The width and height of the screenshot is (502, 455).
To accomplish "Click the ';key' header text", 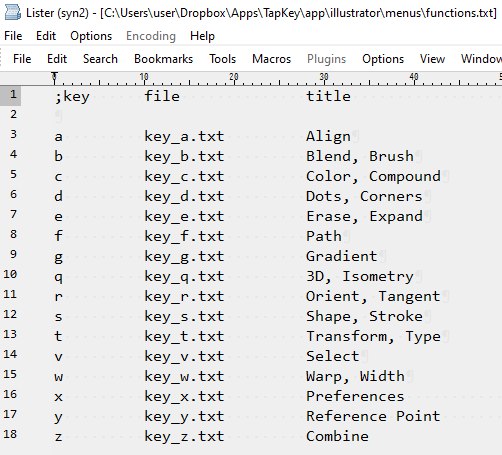I will (72, 97).
